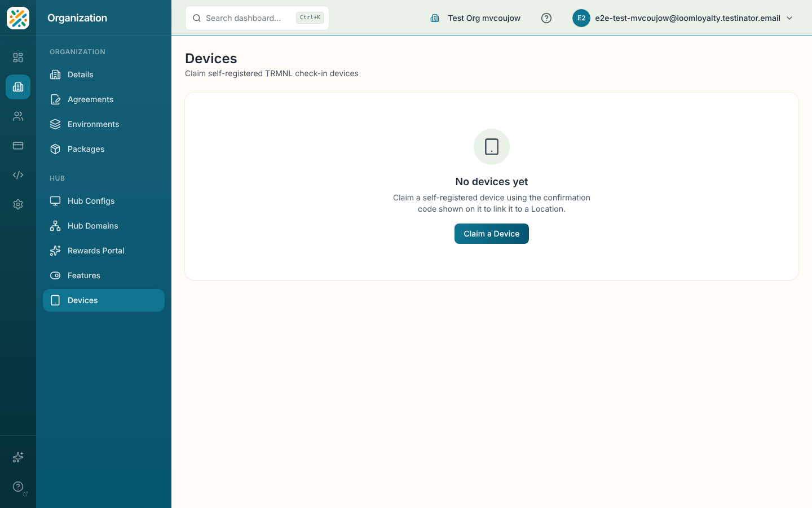Click the app logo icon

click(18, 18)
